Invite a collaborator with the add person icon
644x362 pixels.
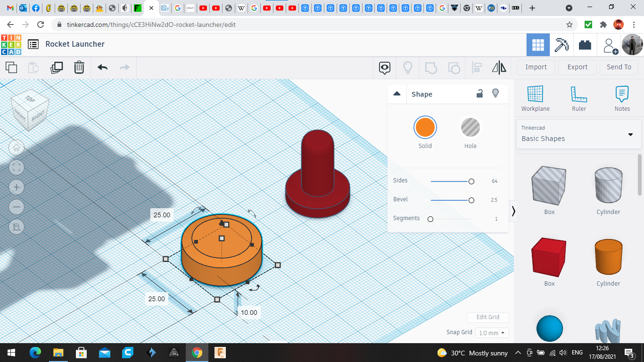coord(610,46)
